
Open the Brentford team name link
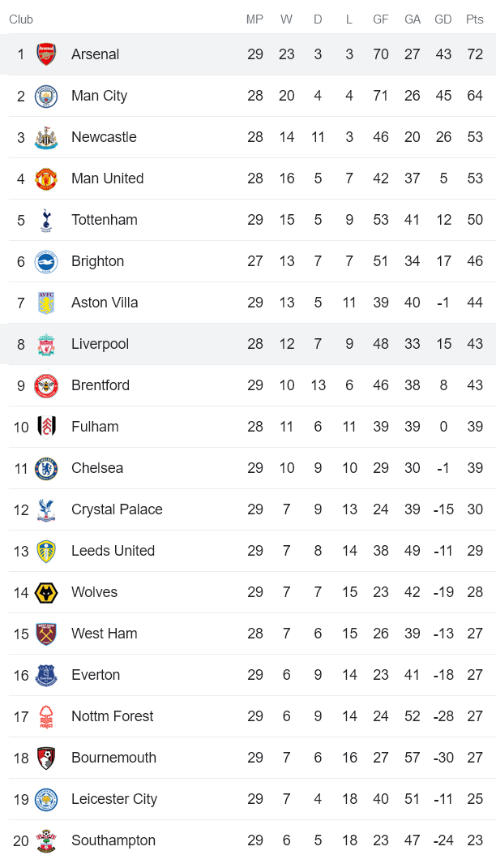100,385
